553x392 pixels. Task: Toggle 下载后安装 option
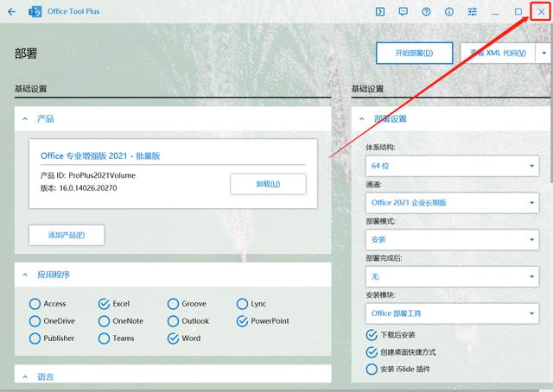[x=372, y=335]
